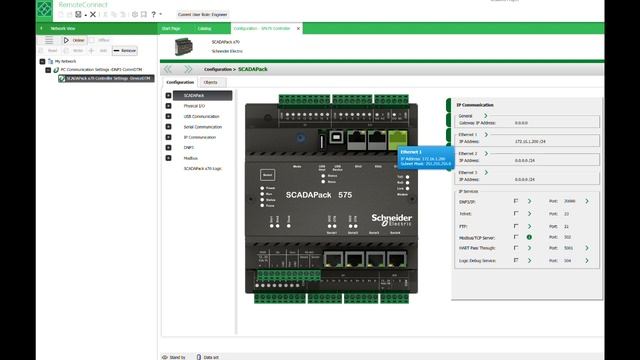
Task: Enable the DNP3/IP service checkbox
Action: (516, 201)
